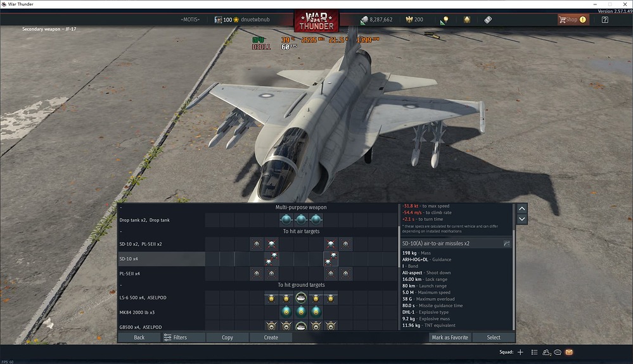Viewport: 633px width, 364px height.
Task: Click first missile icon in SD-10 x2, PL-5EII x2 row
Action: click(257, 244)
